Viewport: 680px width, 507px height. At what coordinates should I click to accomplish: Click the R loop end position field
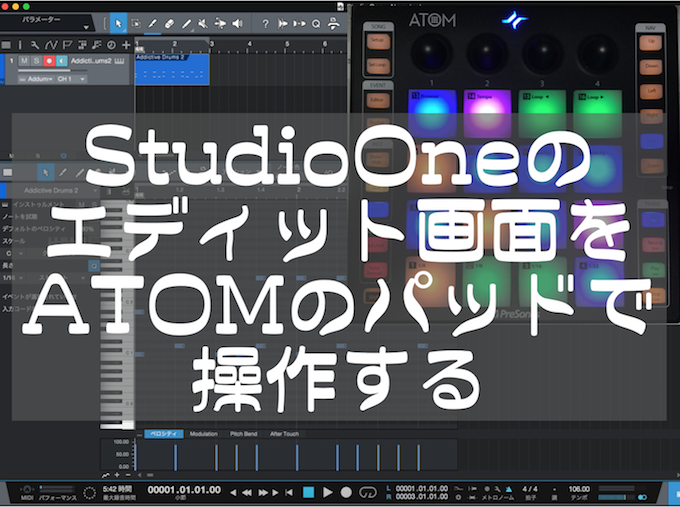pyautogui.click(x=422, y=497)
